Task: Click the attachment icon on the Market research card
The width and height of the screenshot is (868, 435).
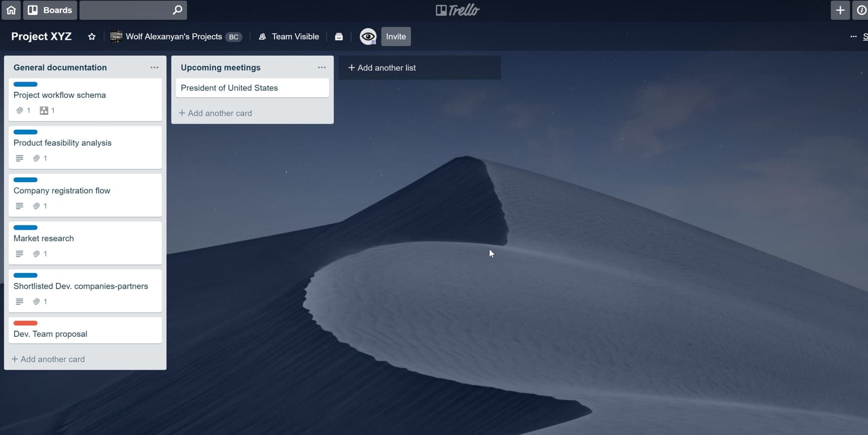Action: [x=36, y=254]
